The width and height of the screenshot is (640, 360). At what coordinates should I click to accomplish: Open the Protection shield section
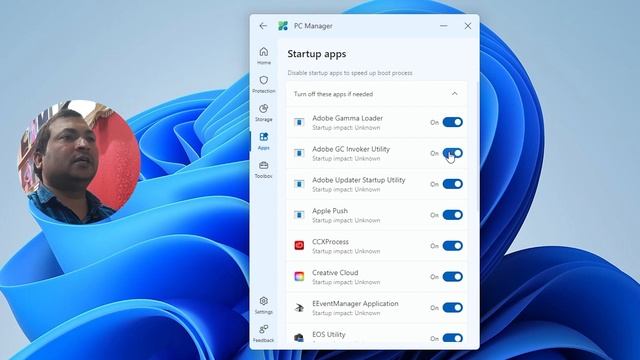point(264,84)
